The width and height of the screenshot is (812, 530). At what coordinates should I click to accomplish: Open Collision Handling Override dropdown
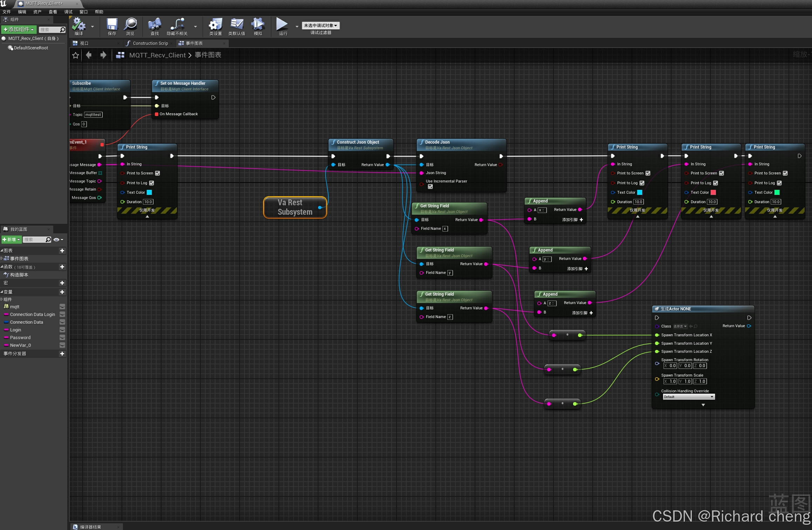[x=688, y=397]
